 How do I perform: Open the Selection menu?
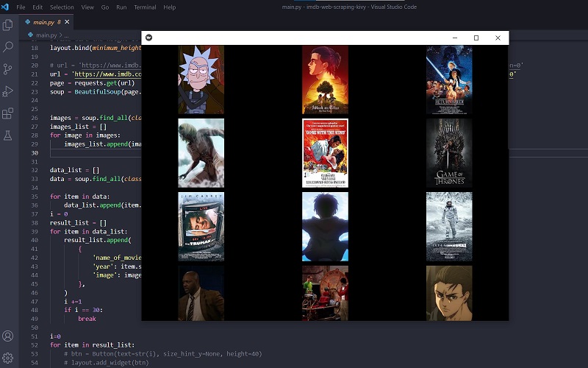pos(62,7)
